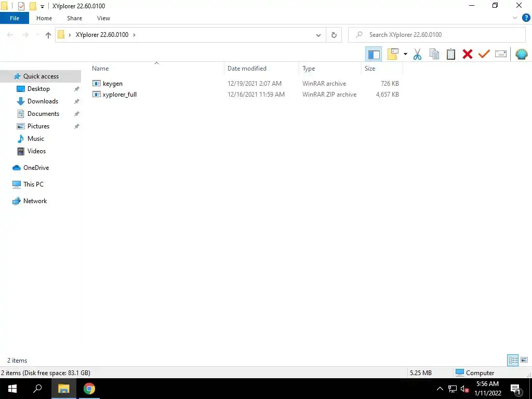Click the Copy icon in toolbar
532x399 pixels.
click(x=434, y=54)
